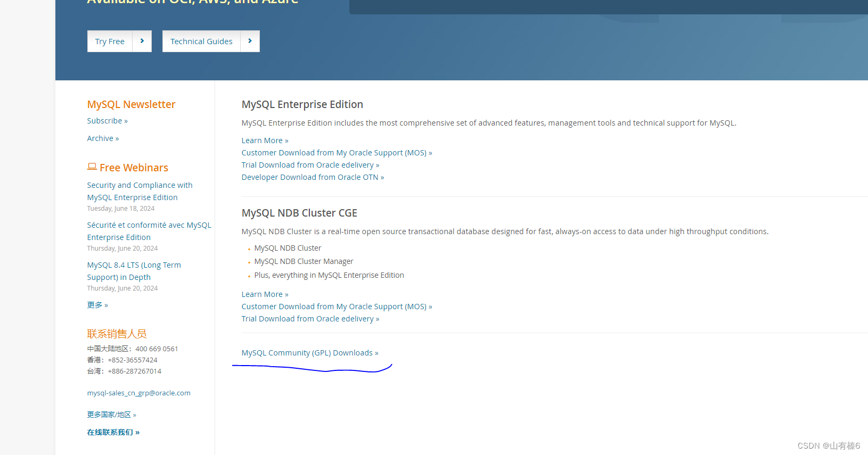This screenshot has height=455, width=868.
Task: Click the 'MySQL NDB Cluster' bullet item
Action: [288, 248]
